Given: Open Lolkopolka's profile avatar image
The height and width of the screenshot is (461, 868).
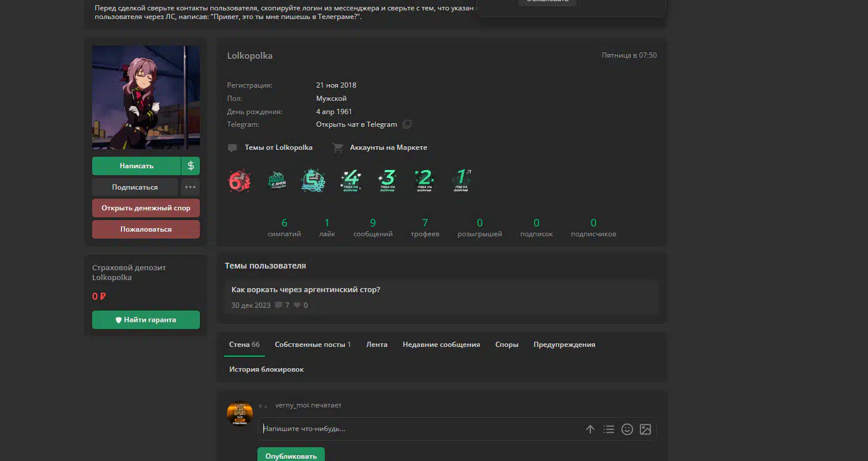Looking at the screenshot, I should click(146, 97).
